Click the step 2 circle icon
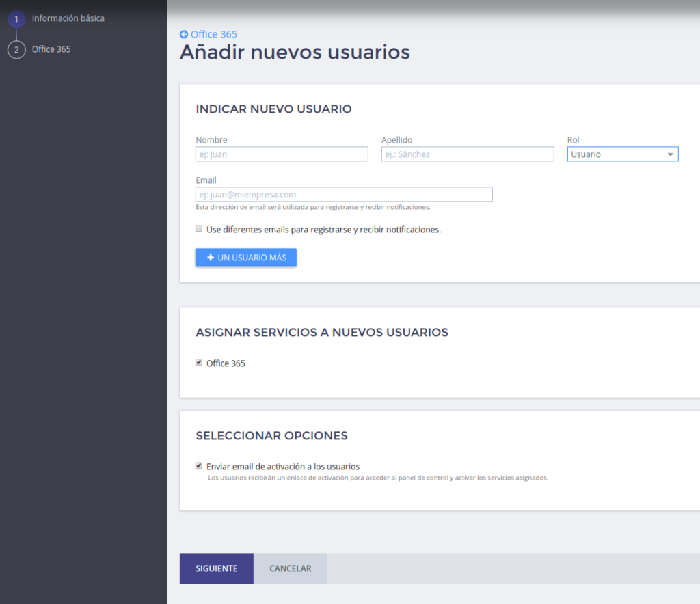 pos(16,49)
